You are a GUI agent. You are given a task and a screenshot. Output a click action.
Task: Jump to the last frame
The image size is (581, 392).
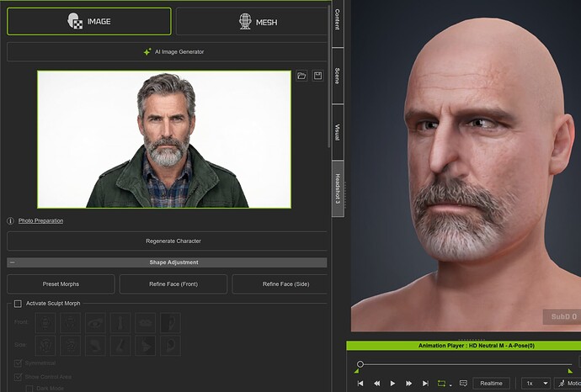(425, 384)
